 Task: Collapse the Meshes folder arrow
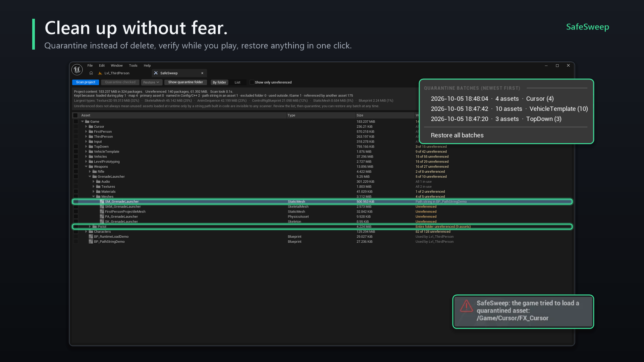pyautogui.click(x=94, y=197)
